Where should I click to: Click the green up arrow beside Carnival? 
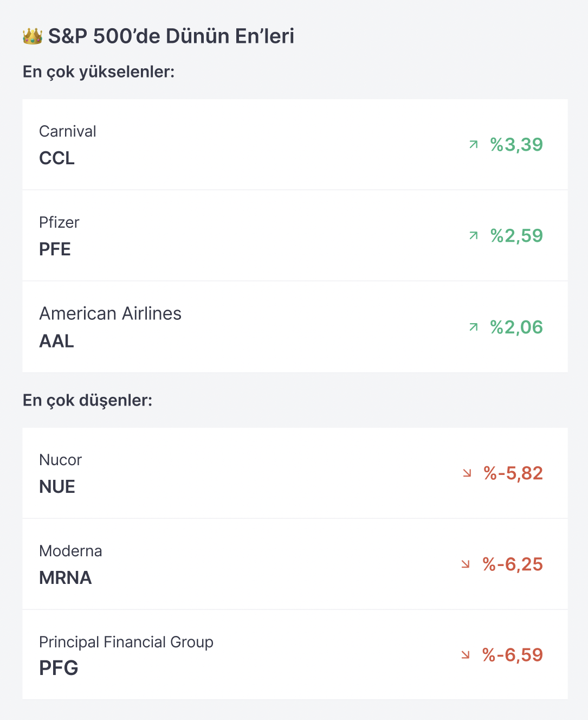click(x=474, y=144)
